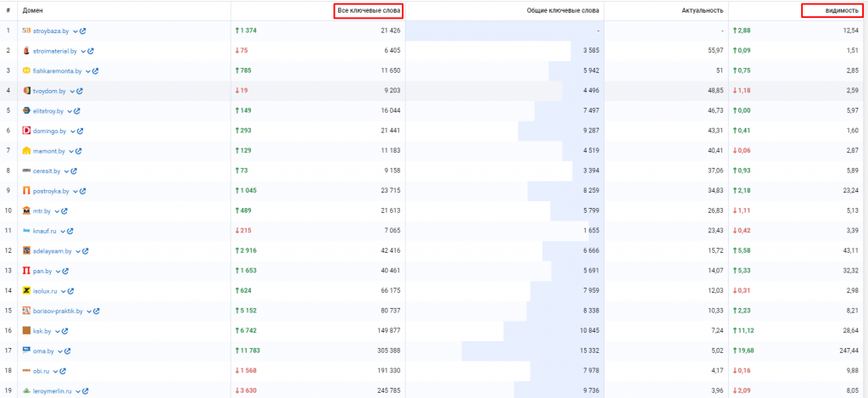Open the dropdown arrow for elitstroy.by
This screenshot has height=398, width=868.
70,111
